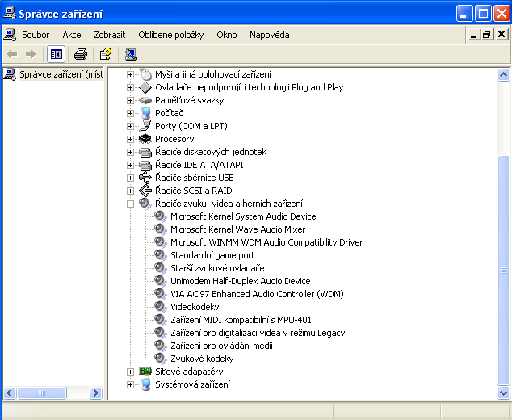Click the scan for hardware changes icon
Screen dimensions: 512x420
pyautogui.click(x=131, y=54)
